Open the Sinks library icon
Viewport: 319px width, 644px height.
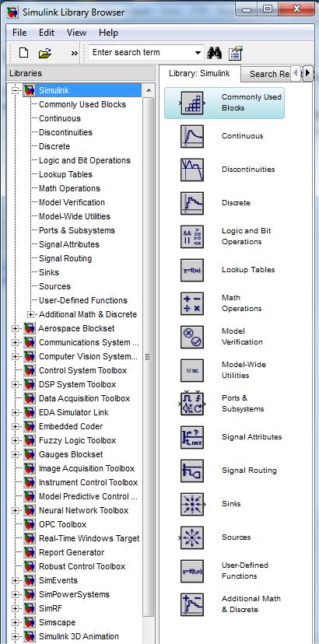click(x=192, y=504)
